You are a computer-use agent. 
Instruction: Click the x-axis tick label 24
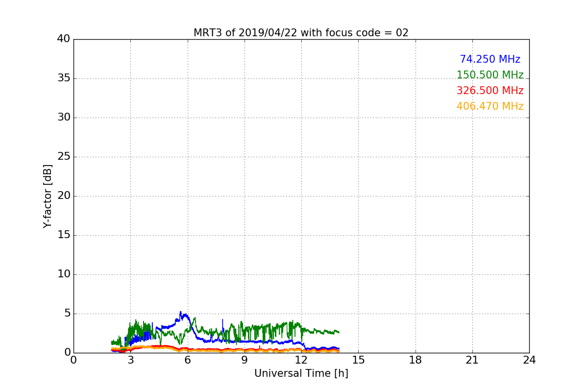(529, 360)
